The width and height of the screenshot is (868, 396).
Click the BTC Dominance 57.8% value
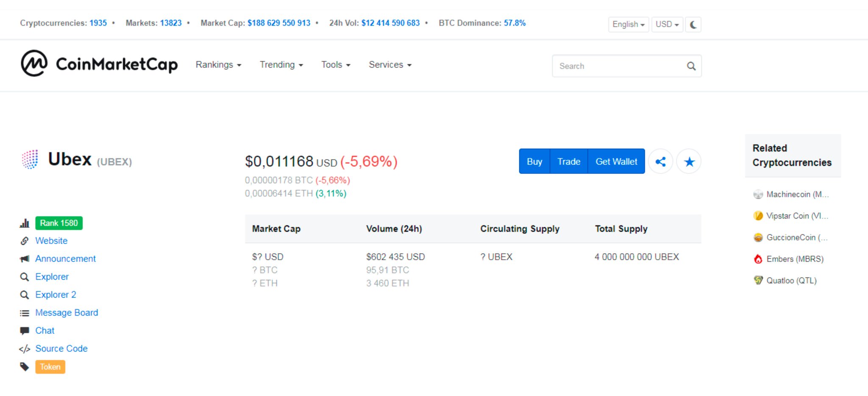[x=515, y=23]
